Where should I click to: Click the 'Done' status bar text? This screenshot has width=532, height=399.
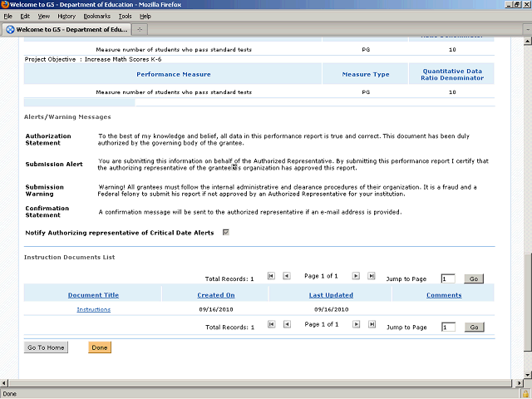[x=9, y=394]
